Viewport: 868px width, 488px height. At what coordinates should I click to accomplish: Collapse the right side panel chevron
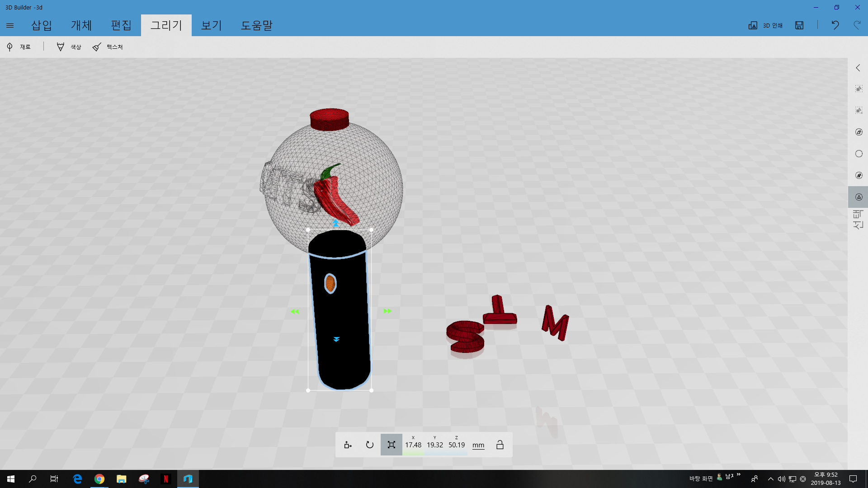[858, 68]
